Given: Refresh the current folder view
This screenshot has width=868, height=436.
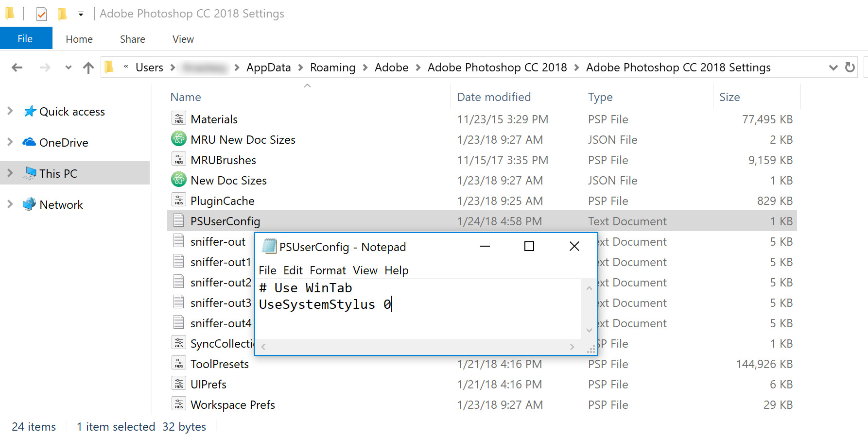Looking at the screenshot, I should click(850, 67).
